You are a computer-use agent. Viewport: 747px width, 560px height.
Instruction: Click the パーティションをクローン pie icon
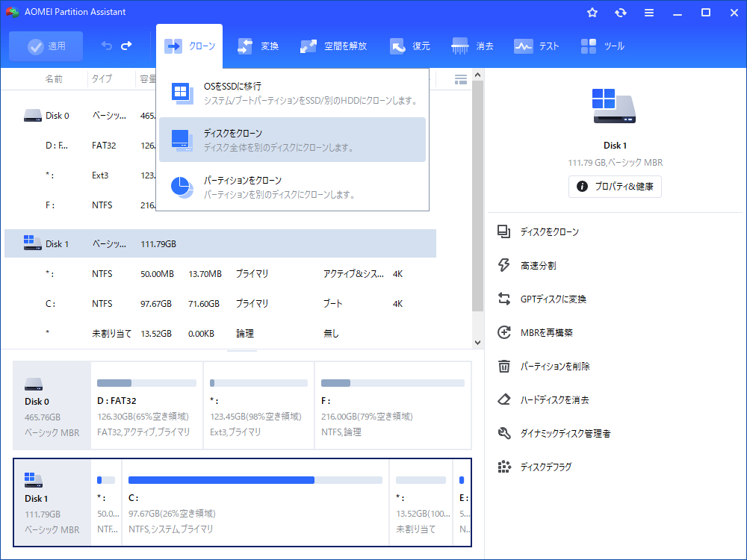182,187
